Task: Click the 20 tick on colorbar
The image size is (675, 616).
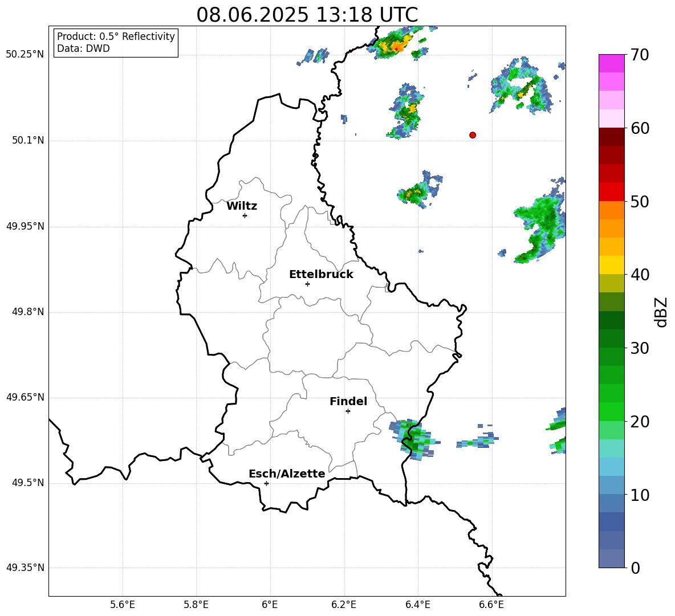Action: coord(640,422)
